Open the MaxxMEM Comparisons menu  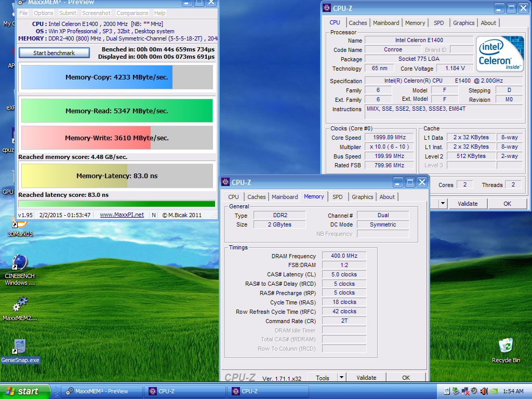132,13
